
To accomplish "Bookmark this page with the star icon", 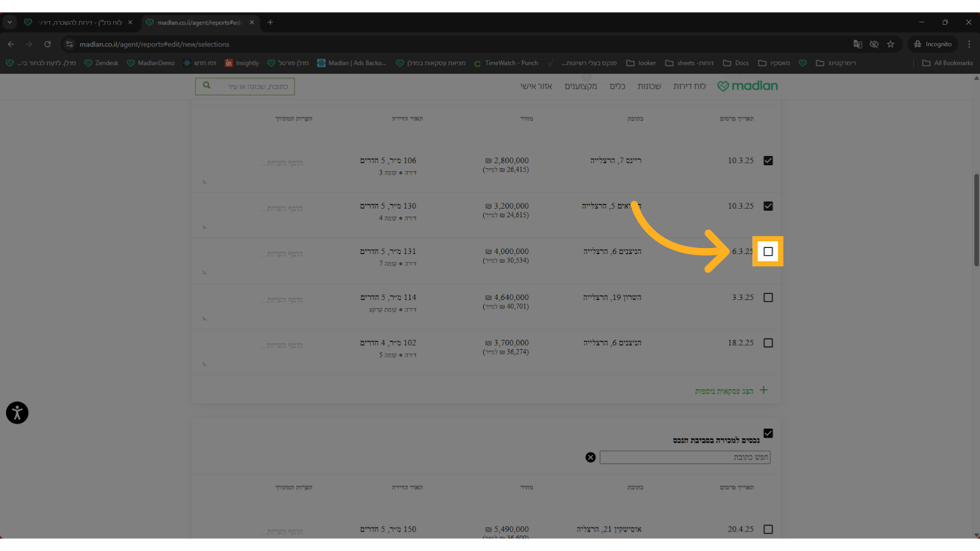I will [x=891, y=44].
